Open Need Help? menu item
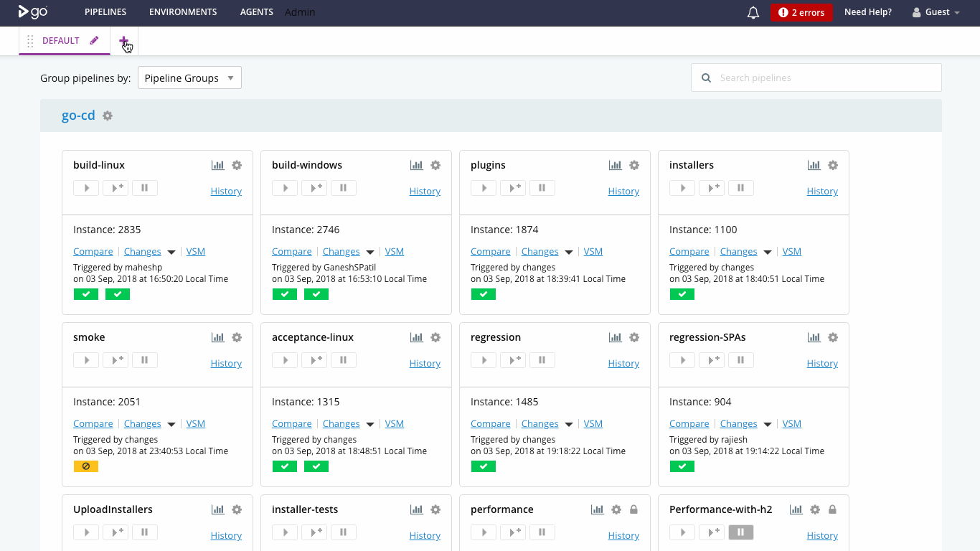Image resolution: width=980 pixels, height=551 pixels. (x=868, y=12)
